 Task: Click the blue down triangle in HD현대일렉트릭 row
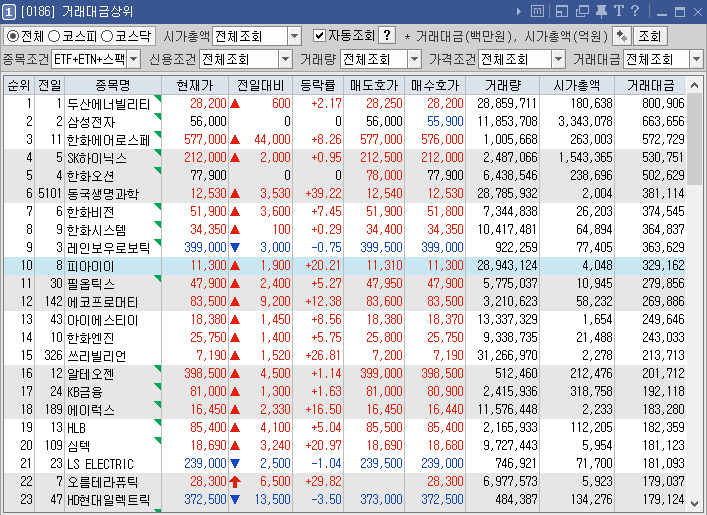coord(235,500)
